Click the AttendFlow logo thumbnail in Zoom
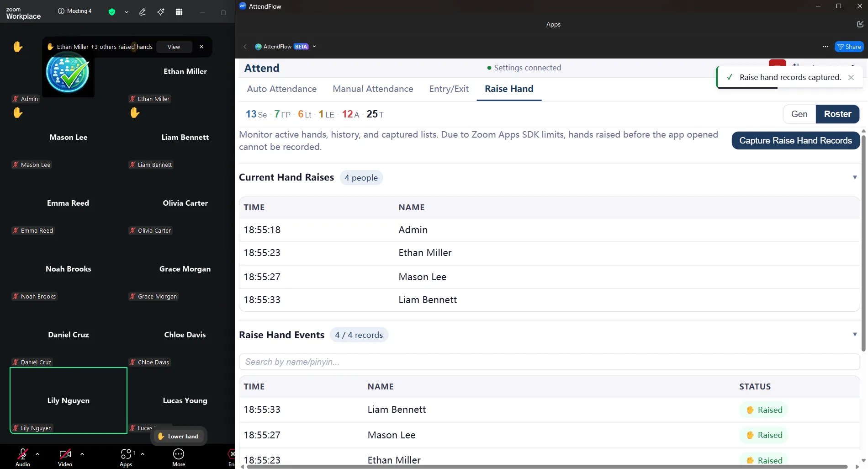 point(68,72)
